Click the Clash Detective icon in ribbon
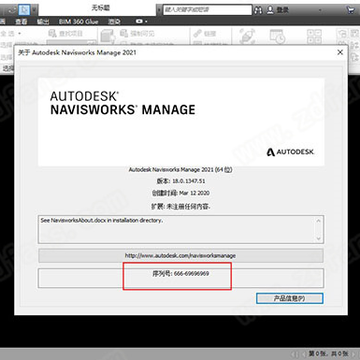The height and width of the screenshot is (360, 360). [x=248, y=36]
